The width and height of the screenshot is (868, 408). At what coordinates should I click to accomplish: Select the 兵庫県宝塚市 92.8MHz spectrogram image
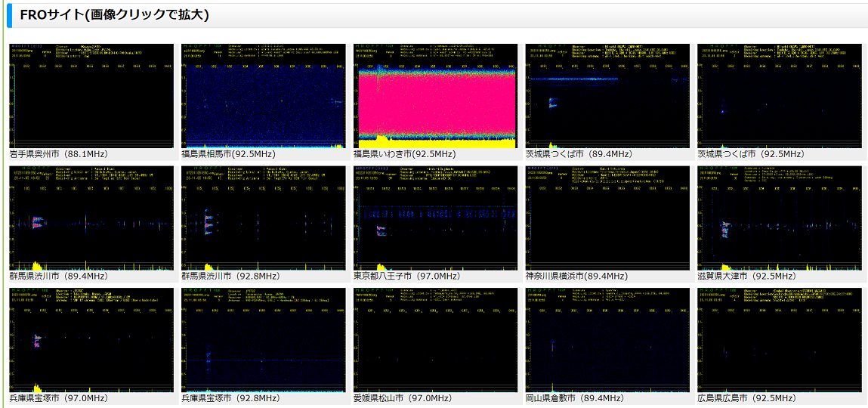263,340
